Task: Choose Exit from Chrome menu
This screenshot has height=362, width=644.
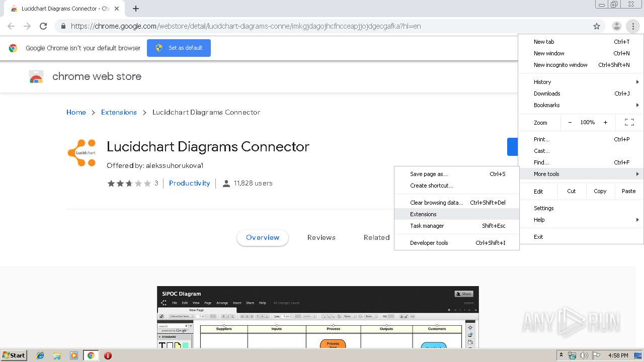Action: [581, 237]
